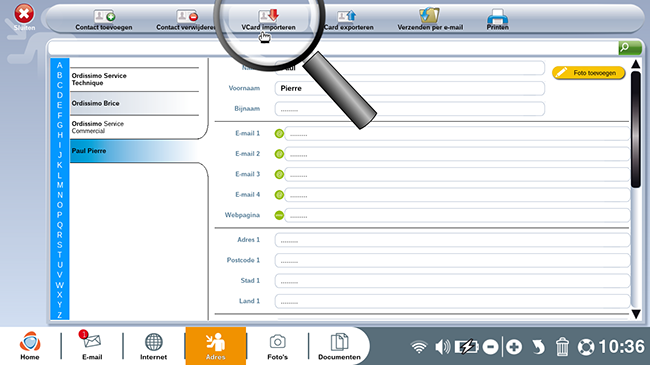Screen dimensions: 650x365
Task: Click the green search magnifier button
Action: pos(630,48)
